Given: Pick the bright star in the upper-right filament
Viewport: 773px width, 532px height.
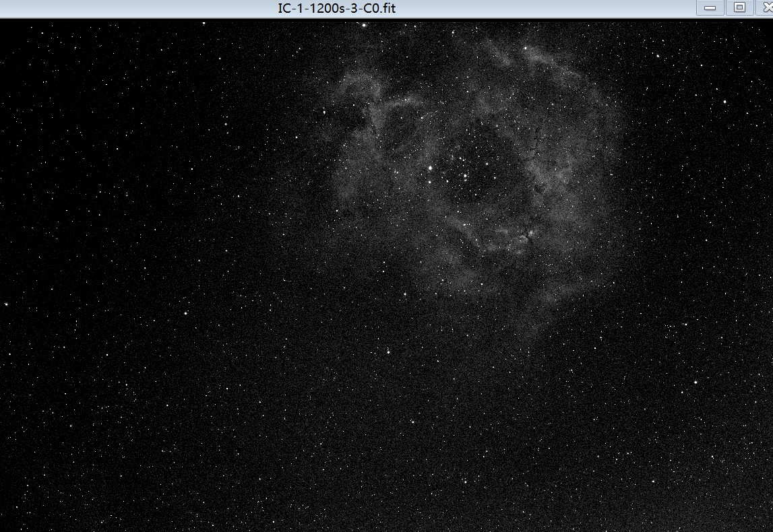Looking at the screenshot, I should [x=526, y=48].
